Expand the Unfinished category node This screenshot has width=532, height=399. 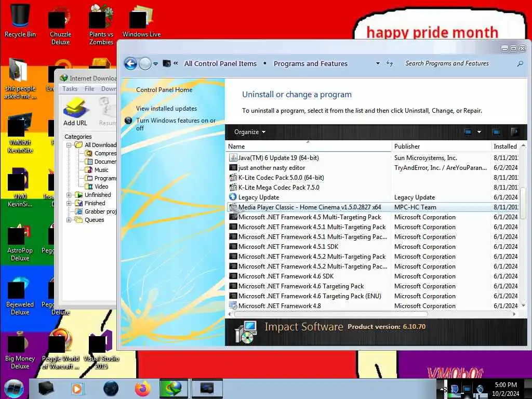[69, 195]
